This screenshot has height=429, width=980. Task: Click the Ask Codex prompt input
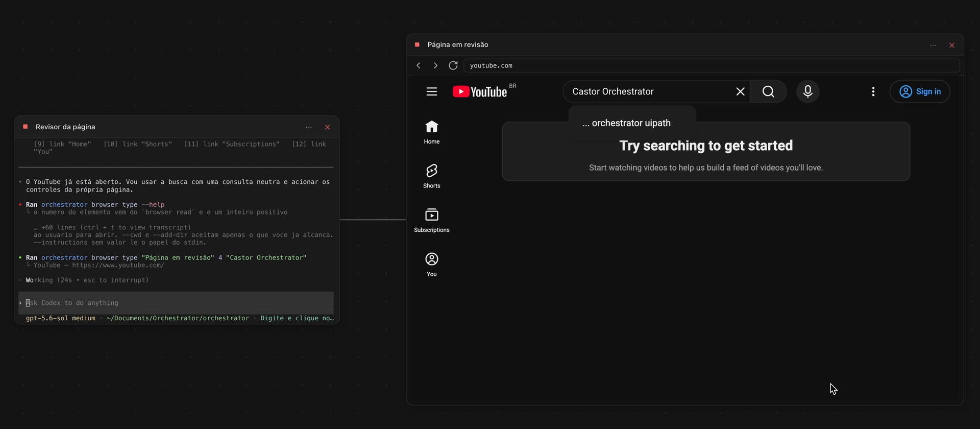(176, 303)
